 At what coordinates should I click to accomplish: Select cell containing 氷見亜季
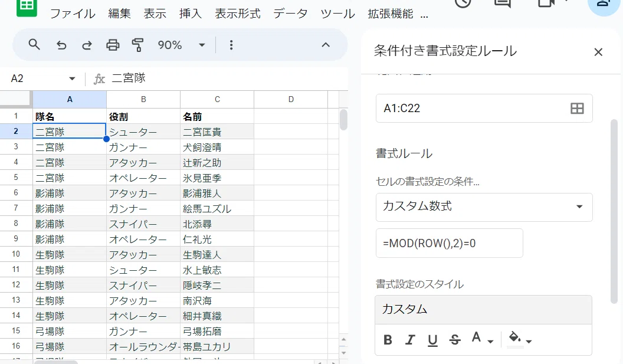click(217, 178)
